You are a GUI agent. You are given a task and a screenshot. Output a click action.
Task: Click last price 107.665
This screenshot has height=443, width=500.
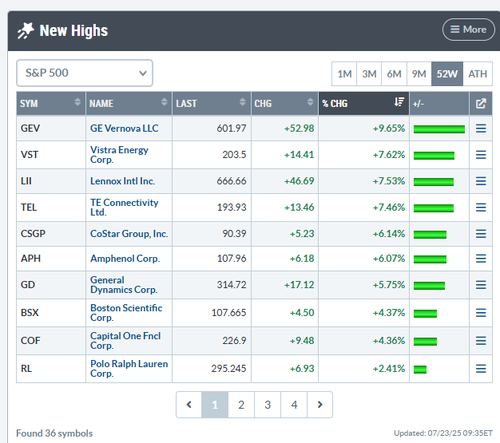229,313
